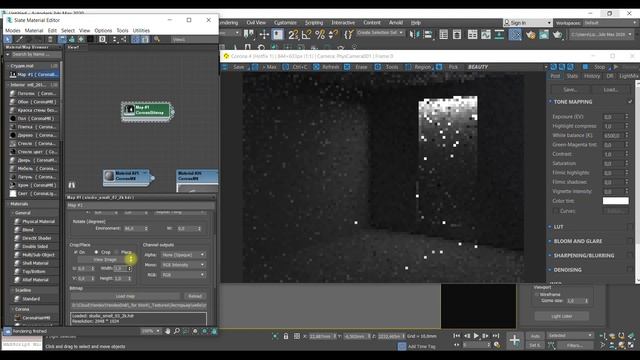The height and width of the screenshot is (360, 640).
Task: Click the Load map button
Action: coord(125,296)
